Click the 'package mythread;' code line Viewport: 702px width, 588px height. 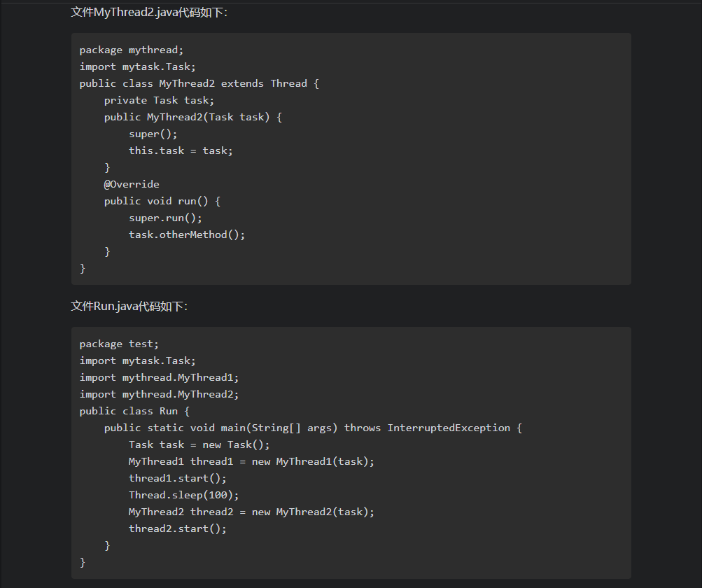pyautogui.click(x=131, y=50)
